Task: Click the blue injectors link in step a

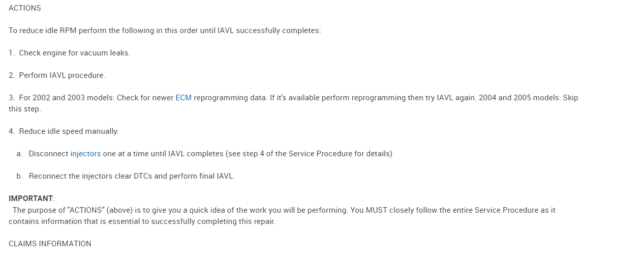Action: point(85,154)
